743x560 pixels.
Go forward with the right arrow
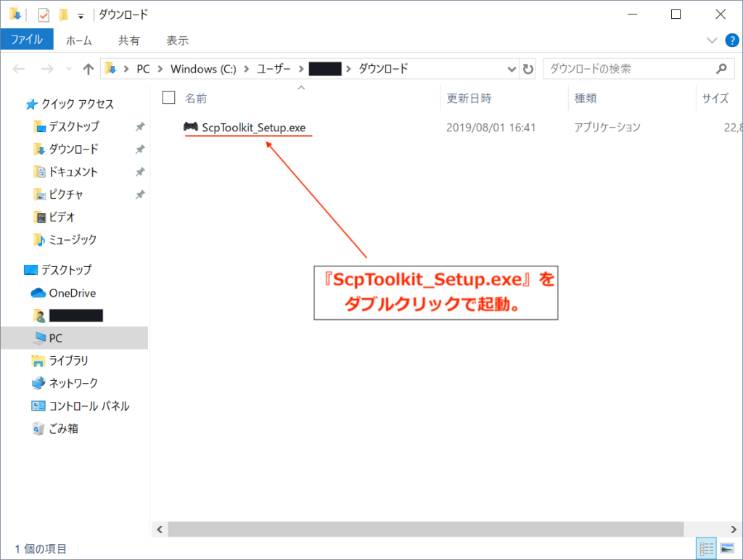pyautogui.click(x=47, y=69)
